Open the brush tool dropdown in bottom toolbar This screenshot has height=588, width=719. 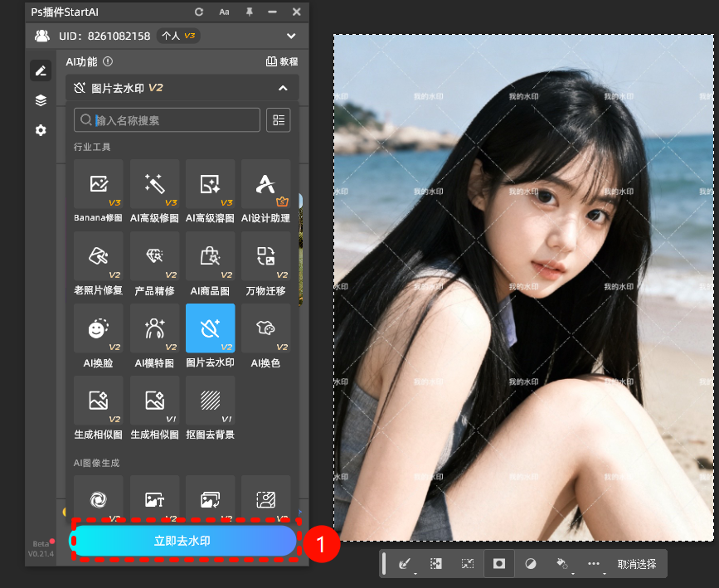point(406,563)
